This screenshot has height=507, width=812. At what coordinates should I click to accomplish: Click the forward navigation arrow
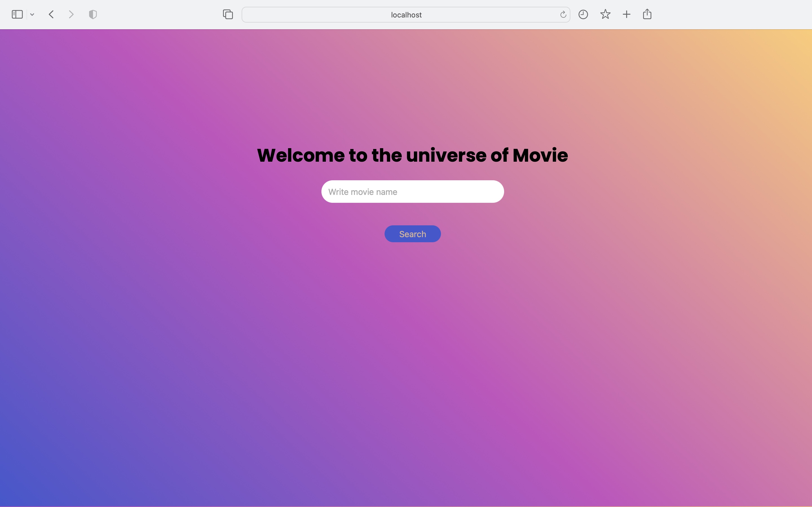tap(71, 14)
